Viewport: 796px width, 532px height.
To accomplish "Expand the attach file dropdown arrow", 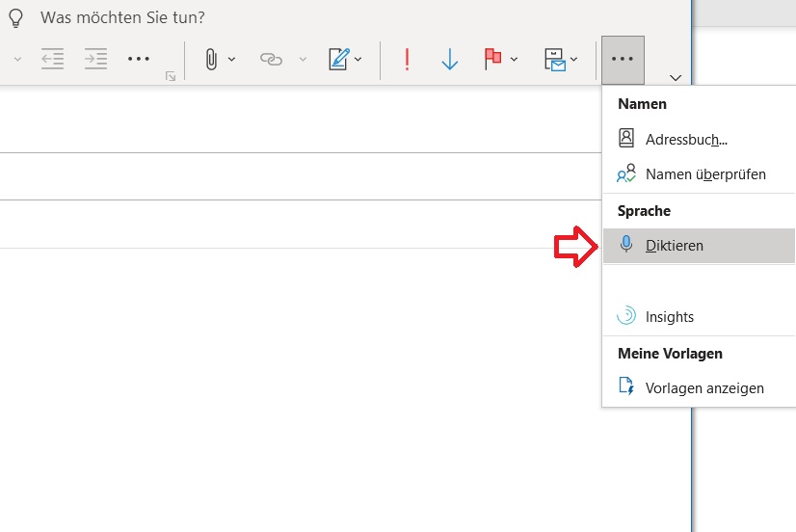I will click(231, 60).
